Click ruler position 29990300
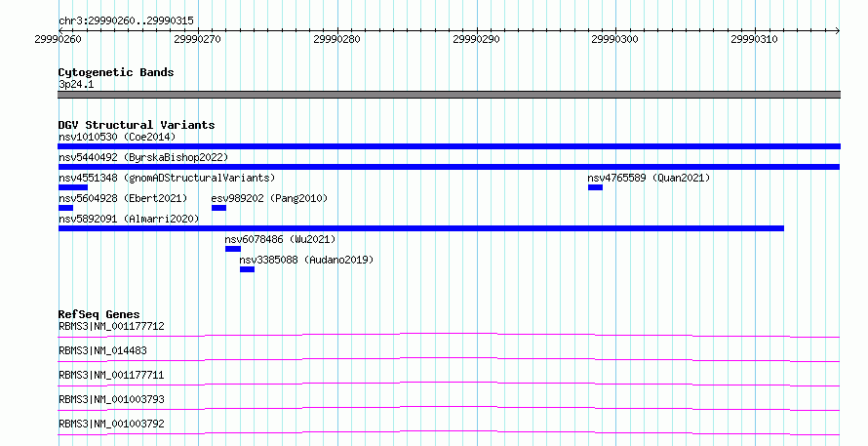 pyautogui.click(x=614, y=39)
